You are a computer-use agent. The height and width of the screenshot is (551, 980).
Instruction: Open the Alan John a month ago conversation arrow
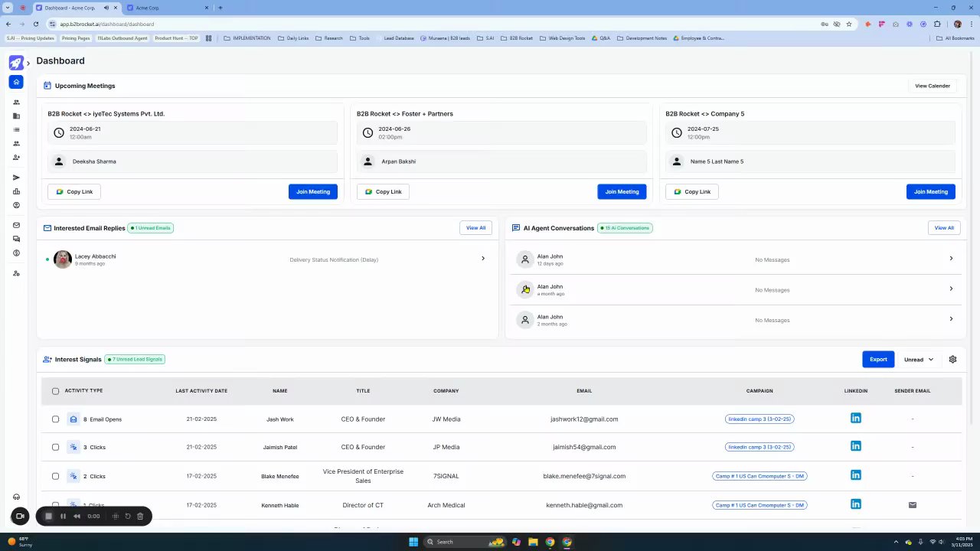tap(951, 289)
